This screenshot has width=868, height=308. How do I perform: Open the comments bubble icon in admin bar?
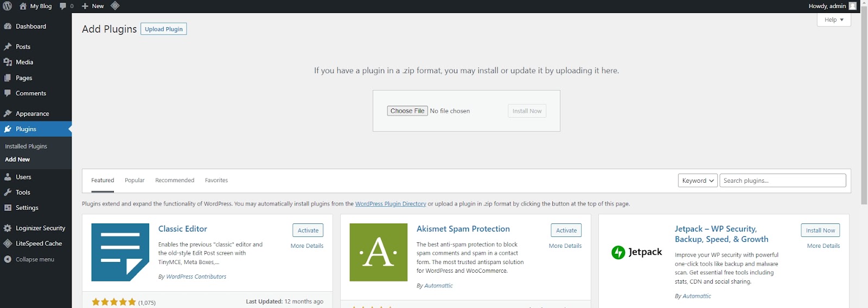[63, 6]
